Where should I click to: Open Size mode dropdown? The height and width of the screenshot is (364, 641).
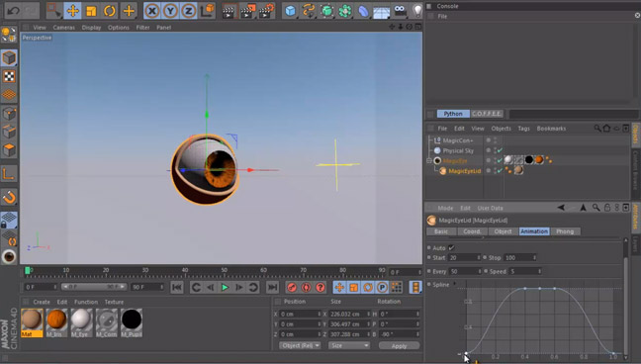click(x=349, y=345)
